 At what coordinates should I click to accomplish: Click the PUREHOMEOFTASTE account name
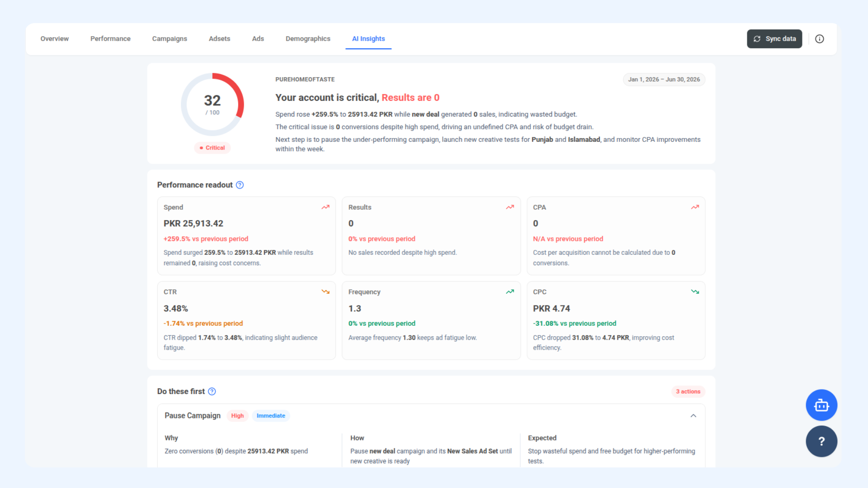coord(305,80)
